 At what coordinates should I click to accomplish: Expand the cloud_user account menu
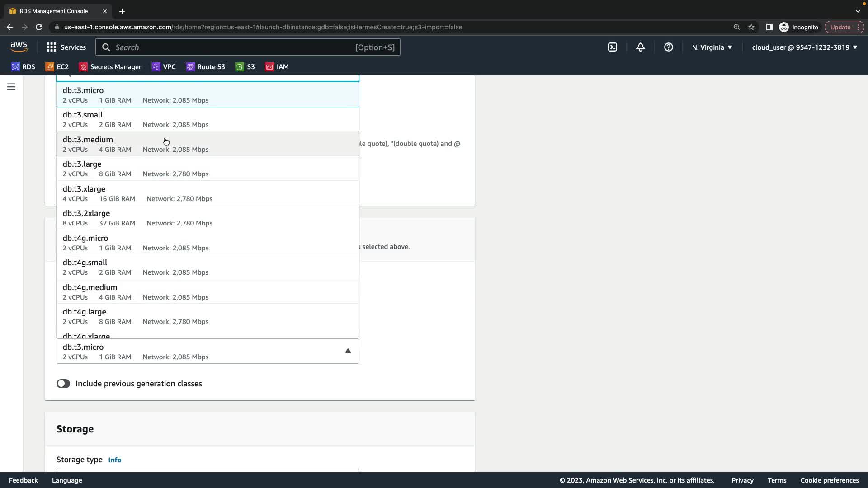tap(804, 47)
